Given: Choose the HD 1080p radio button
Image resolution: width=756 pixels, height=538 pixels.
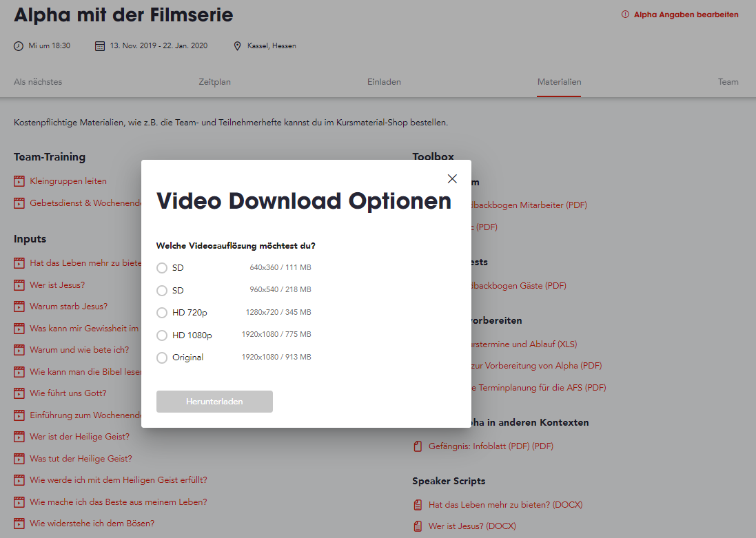Looking at the screenshot, I should coord(162,335).
